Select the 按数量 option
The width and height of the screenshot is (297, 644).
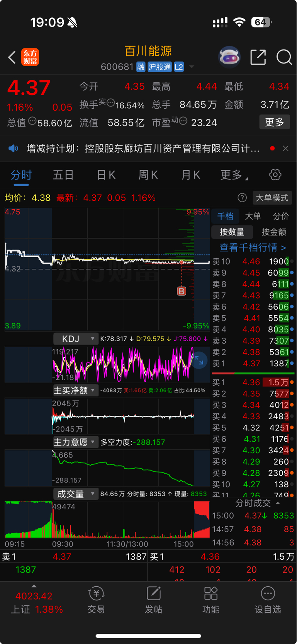(x=232, y=232)
